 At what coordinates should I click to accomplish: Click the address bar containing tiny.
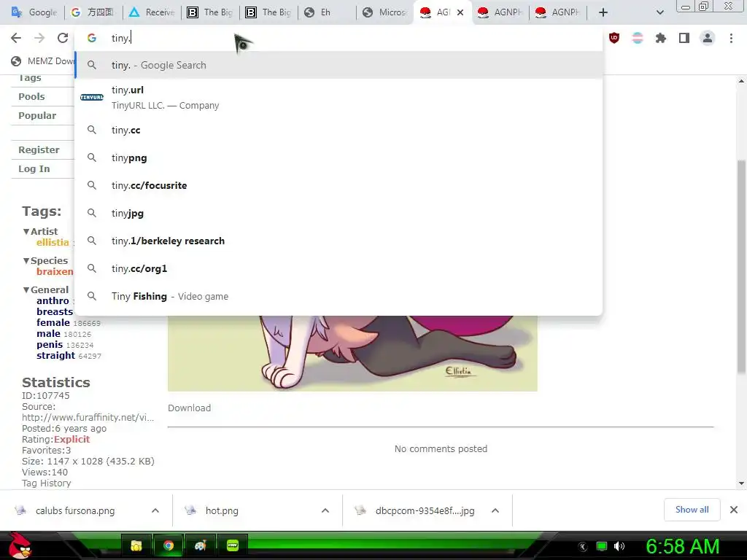click(338, 38)
